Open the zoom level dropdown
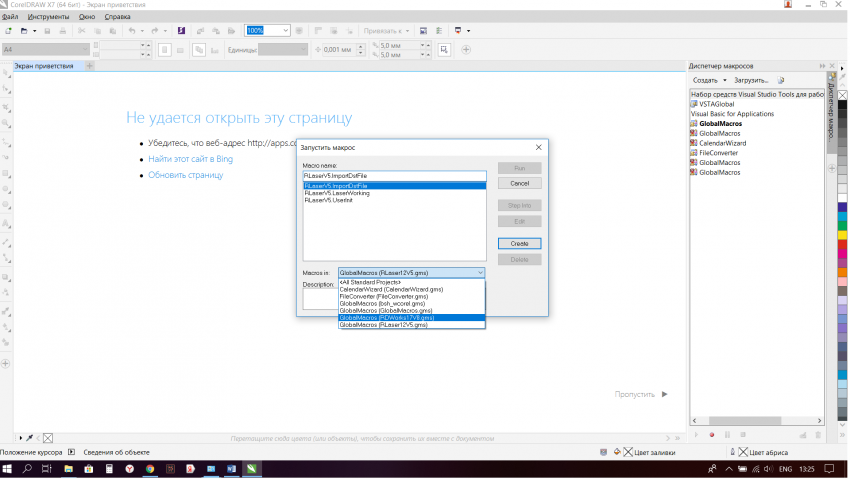This screenshot has width=850, height=479. pos(285,31)
